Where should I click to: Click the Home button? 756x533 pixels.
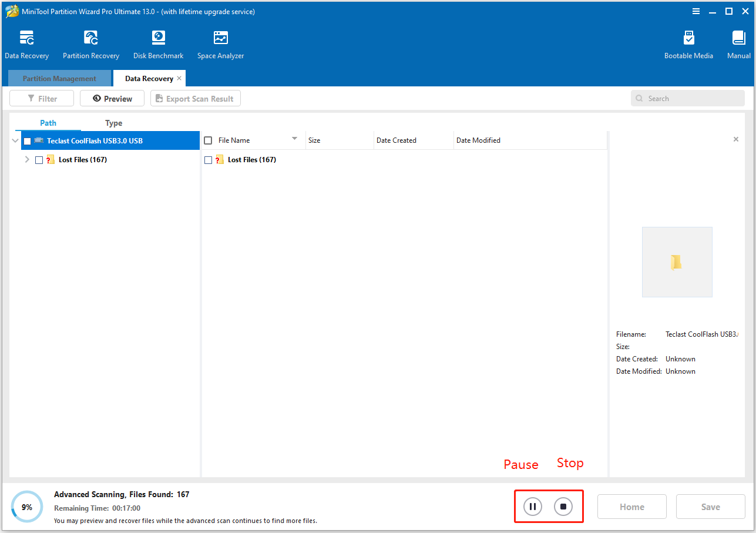tap(631, 506)
